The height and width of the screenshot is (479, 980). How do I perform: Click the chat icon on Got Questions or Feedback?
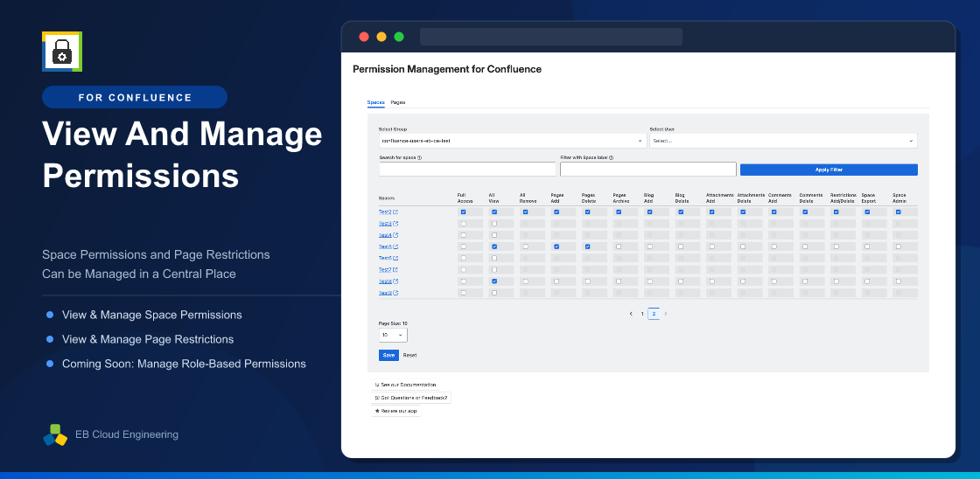(x=377, y=398)
